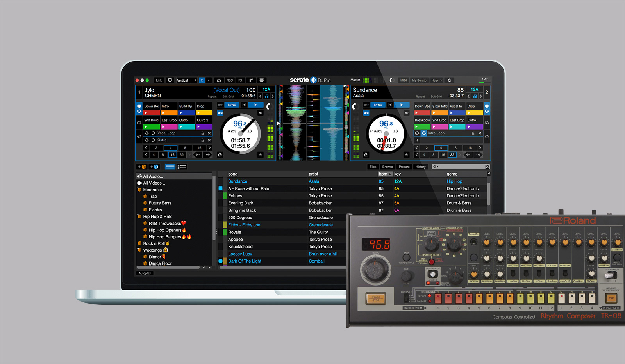
Task: Shift key up using right arrow on deck 2
Action: [481, 96]
